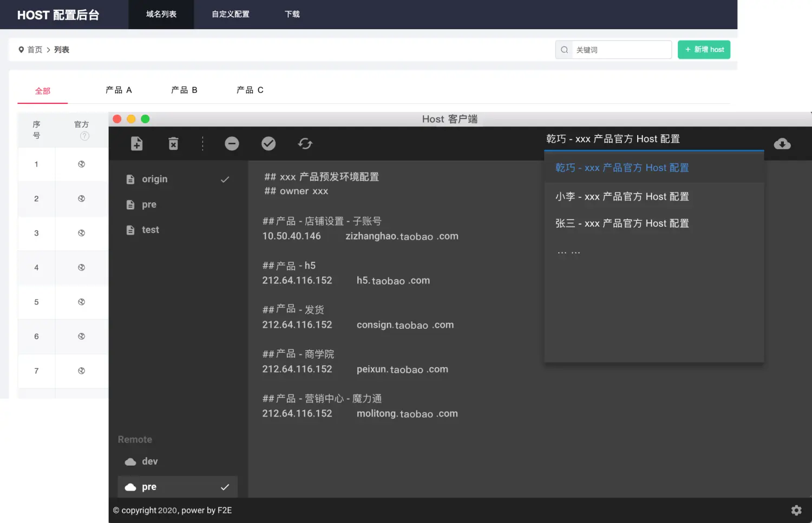Viewport: 812px width, 523px height.
Task: Choose 张三 - xxx 产品官方 Host 配置 option
Action: [654, 223]
